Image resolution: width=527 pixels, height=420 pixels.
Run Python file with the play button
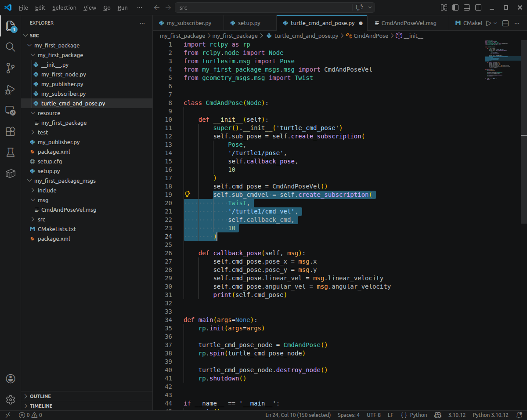(488, 23)
